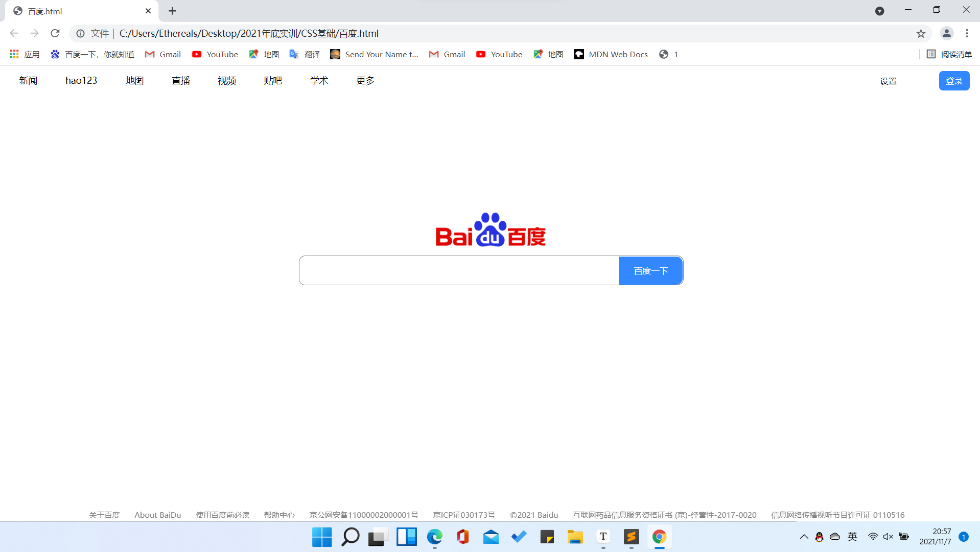Open the Chrome profile avatar
This screenshot has width=980, height=552.
pyautogui.click(x=946, y=33)
